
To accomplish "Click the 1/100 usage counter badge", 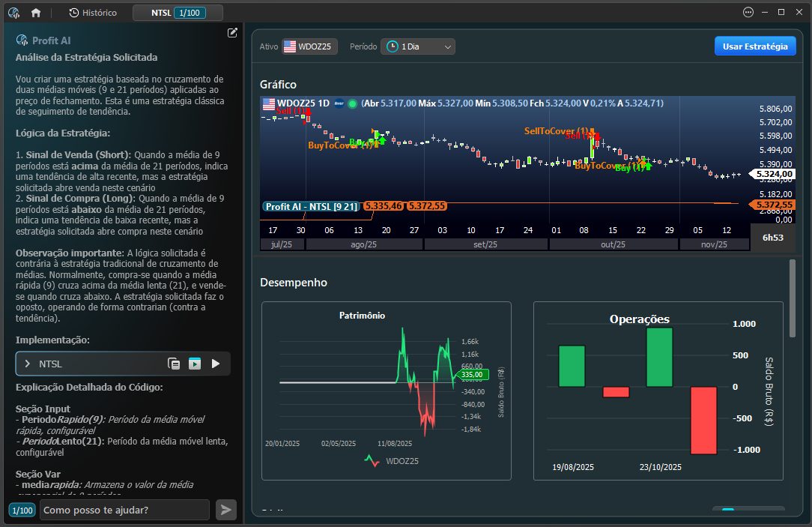I will click(22, 511).
